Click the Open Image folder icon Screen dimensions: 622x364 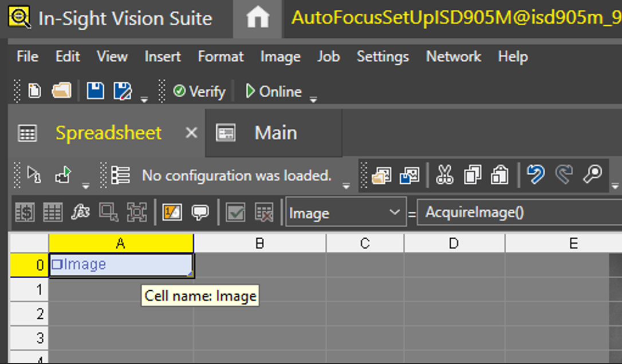tap(381, 175)
